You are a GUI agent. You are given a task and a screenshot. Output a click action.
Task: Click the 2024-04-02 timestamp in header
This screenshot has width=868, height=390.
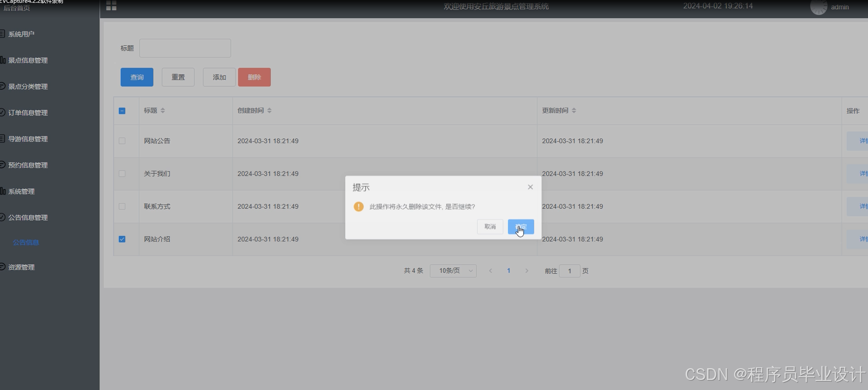(718, 6)
